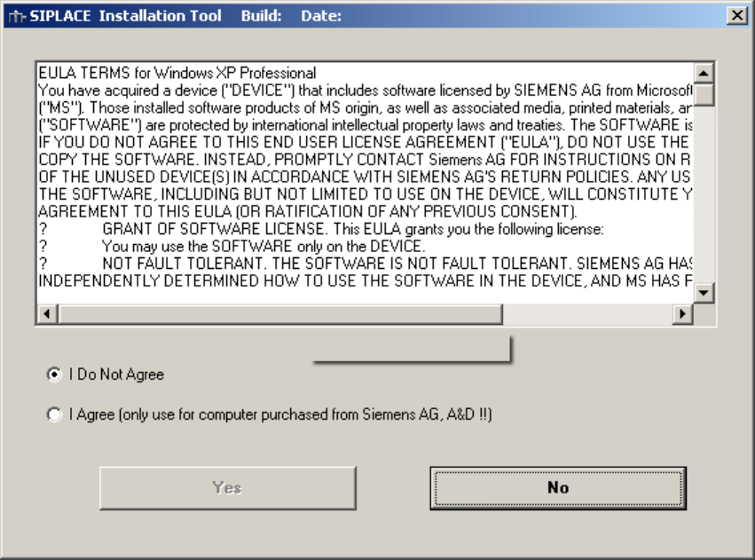Screen dimensions: 755x560
Task: Click the disabled Yes button
Action: pos(228,488)
